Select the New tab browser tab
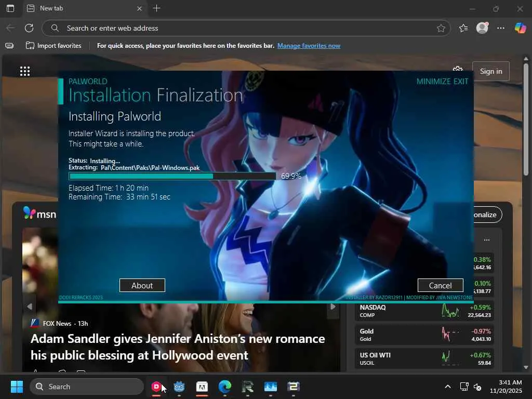 pyautogui.click(x=85, y=8)
